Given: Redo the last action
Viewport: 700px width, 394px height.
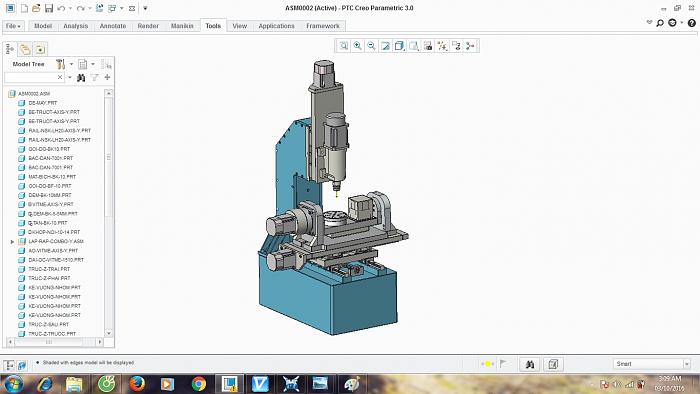Looking at the screenshot, I should [x=80, y=8].
